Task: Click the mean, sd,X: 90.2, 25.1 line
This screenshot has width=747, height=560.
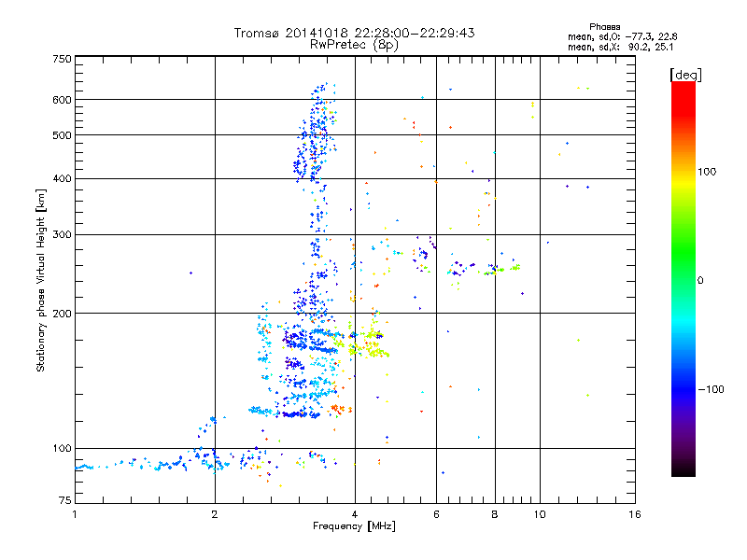Action: point(620,47)
